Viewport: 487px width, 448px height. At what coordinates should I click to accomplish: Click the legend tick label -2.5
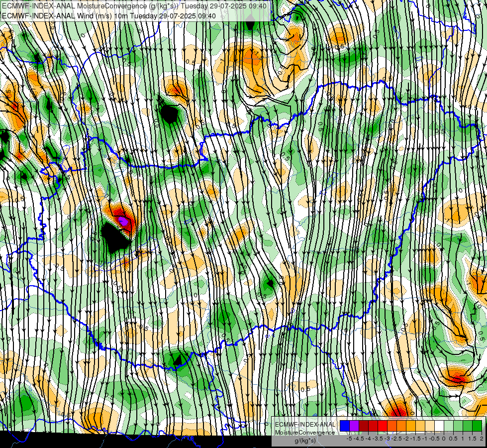pos(396,439)
